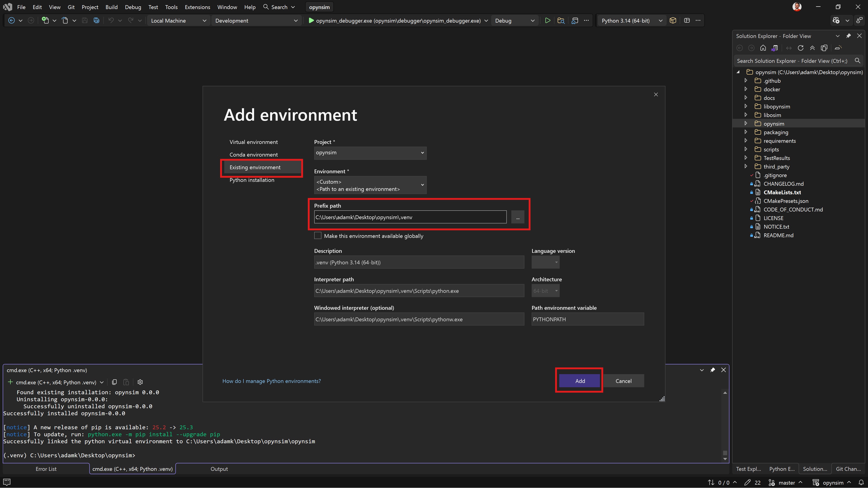Click the new item toolbar icon
This screenshot has height=488, width=868.
45,21
